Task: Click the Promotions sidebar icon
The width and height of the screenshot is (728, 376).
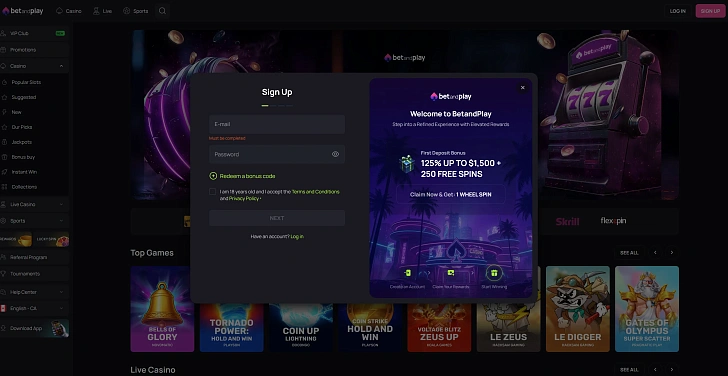Action: 4,50
